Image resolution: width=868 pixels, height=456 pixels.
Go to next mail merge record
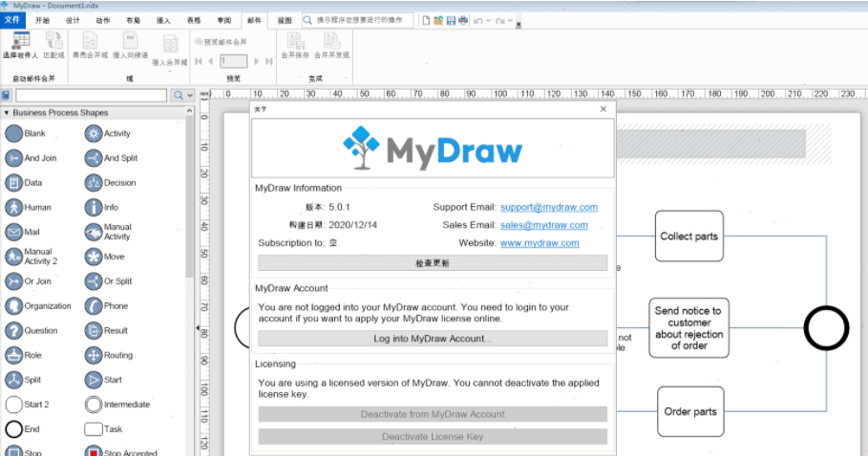(256, 61)
